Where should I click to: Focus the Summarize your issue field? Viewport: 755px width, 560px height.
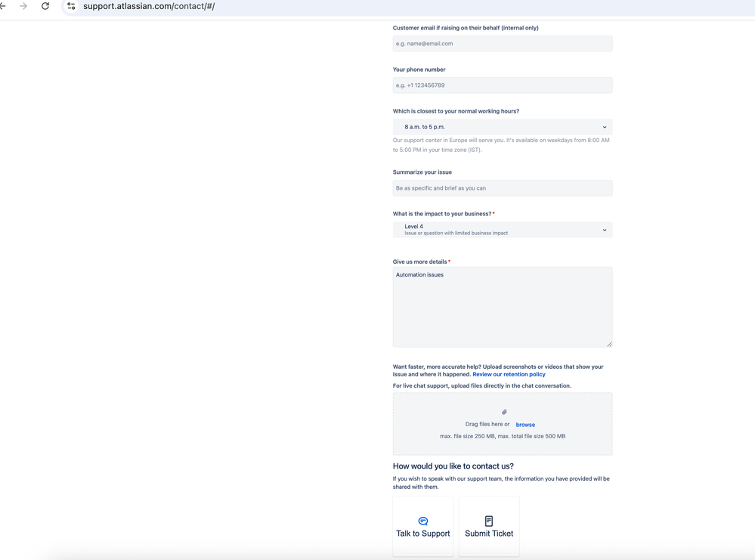tap(502, 187)
